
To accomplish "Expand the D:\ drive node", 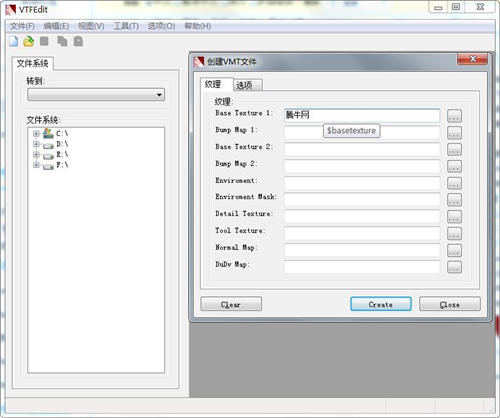I will [36, 144].
